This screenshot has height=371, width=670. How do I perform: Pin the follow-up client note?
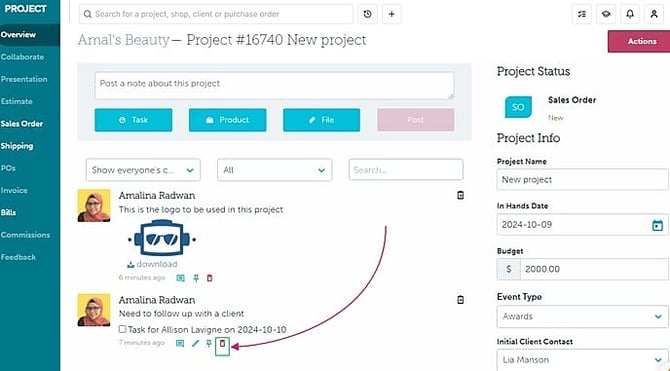(x=209, y=343)
